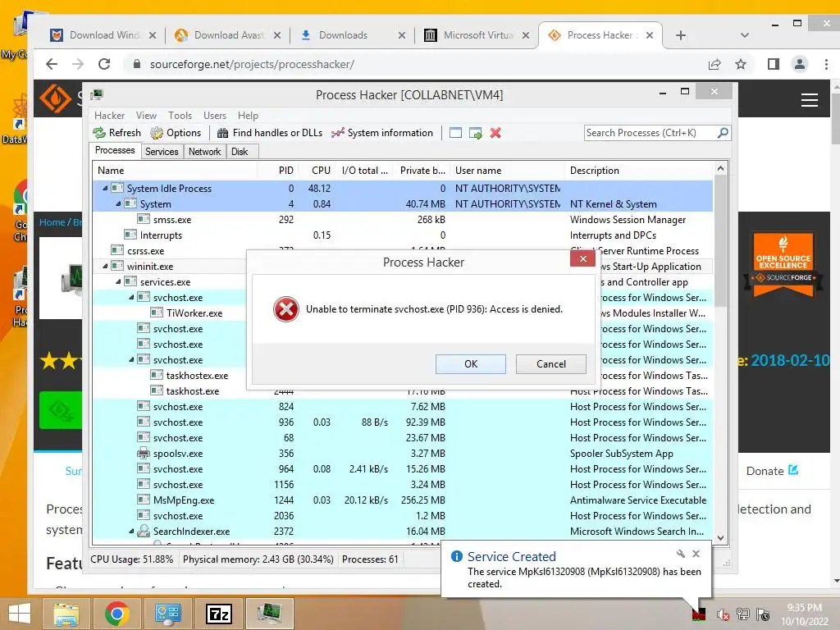Screen dimensions: 840x630
Task: Switch to the Services tab
Action: pyautogui.click(x=162, y=152)
